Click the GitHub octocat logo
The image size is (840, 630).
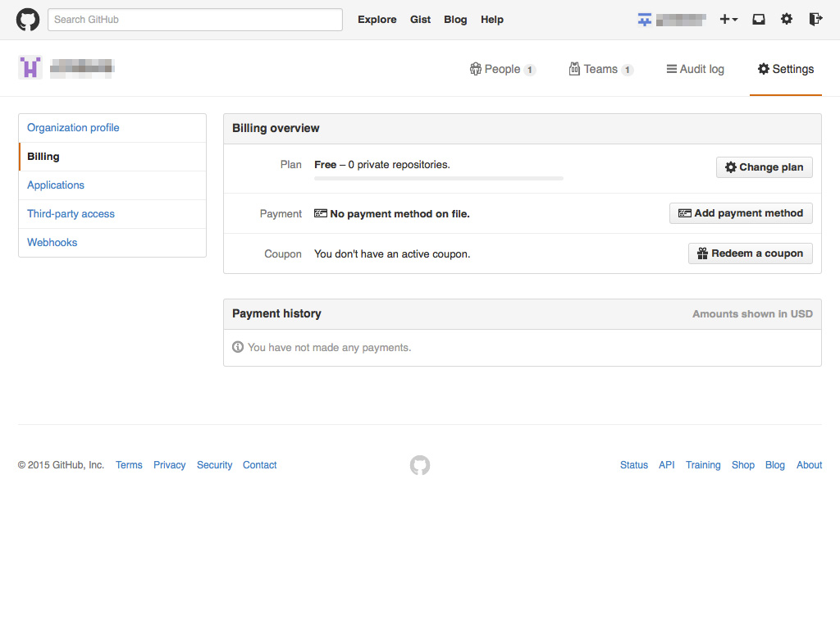point(27,19)
